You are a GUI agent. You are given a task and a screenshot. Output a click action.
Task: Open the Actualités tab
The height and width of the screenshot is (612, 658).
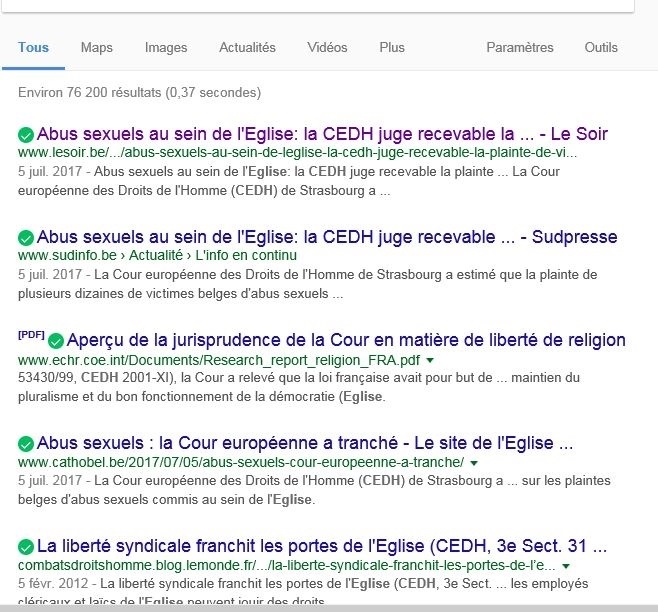click(x=247, y=47)
